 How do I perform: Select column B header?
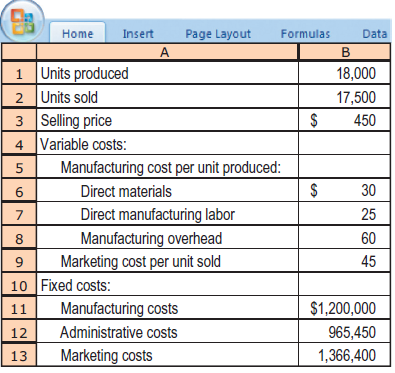click(345, 52)
